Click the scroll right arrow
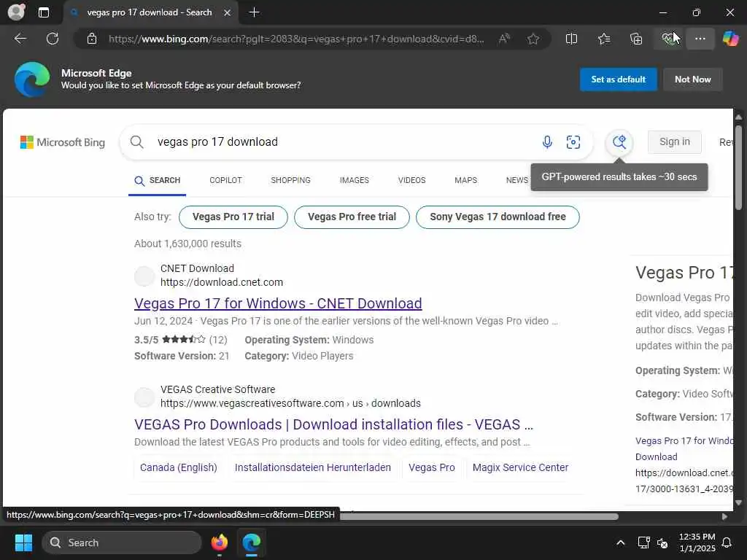This screenshot has width=747, height=560. click(724, 517)
